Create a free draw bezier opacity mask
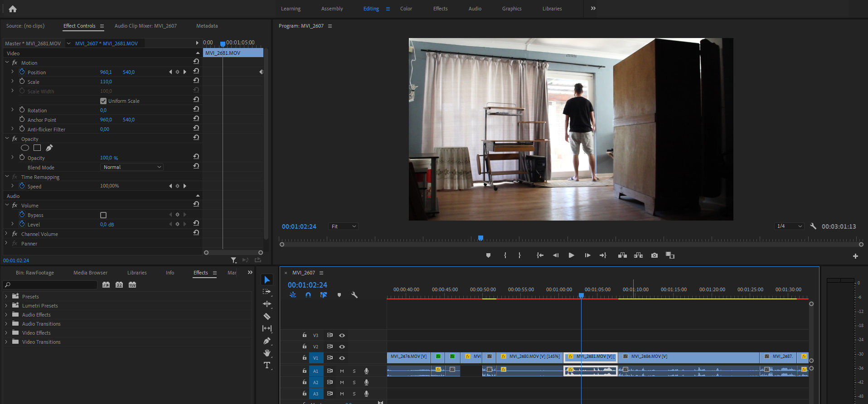The image size is (868, 404). pos(49,148)
